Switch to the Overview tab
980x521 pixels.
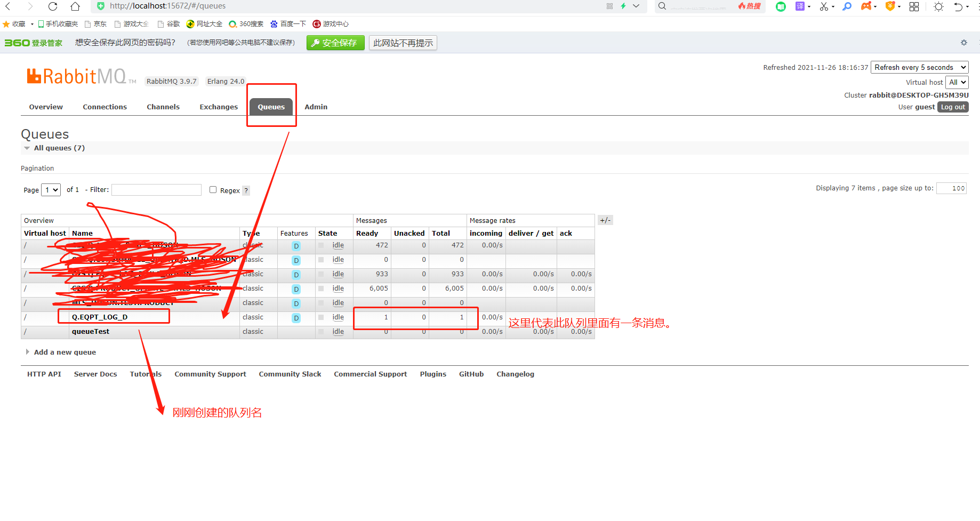[46, 107]
